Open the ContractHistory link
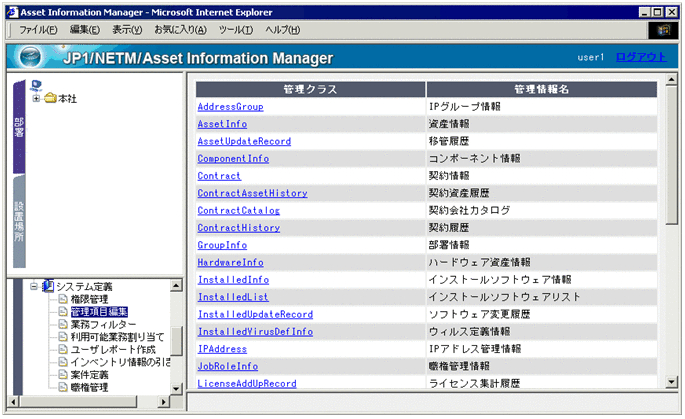The width and height of the screenshot is (685, 419). point(239,228)
